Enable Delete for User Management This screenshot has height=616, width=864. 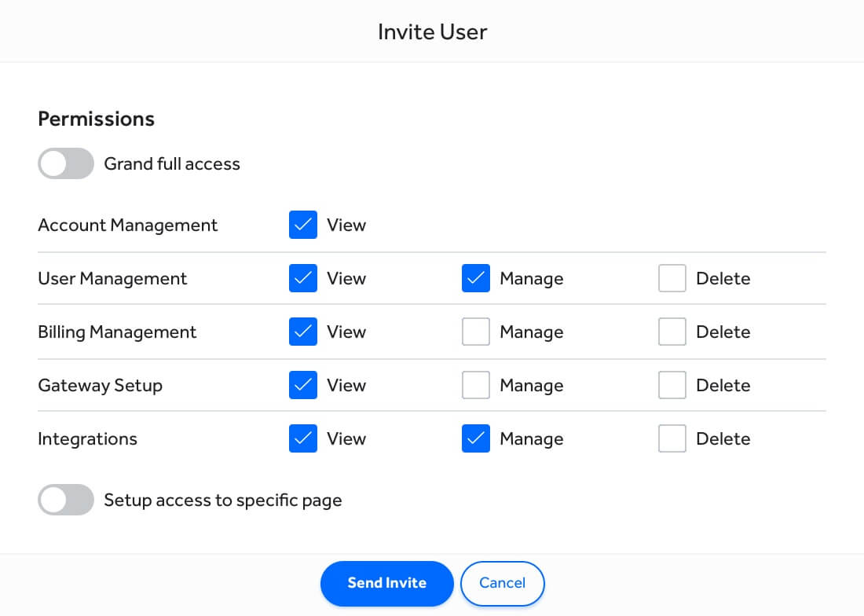672,278
